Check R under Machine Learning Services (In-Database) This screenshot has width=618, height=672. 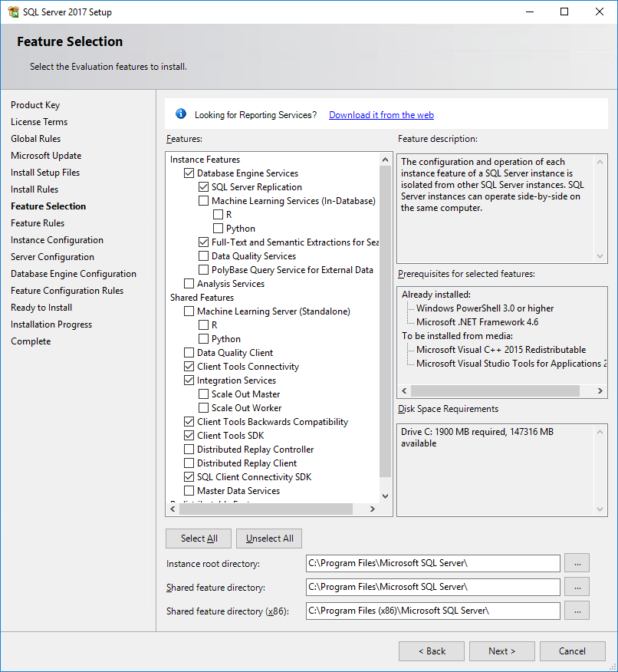click(218, 214)
